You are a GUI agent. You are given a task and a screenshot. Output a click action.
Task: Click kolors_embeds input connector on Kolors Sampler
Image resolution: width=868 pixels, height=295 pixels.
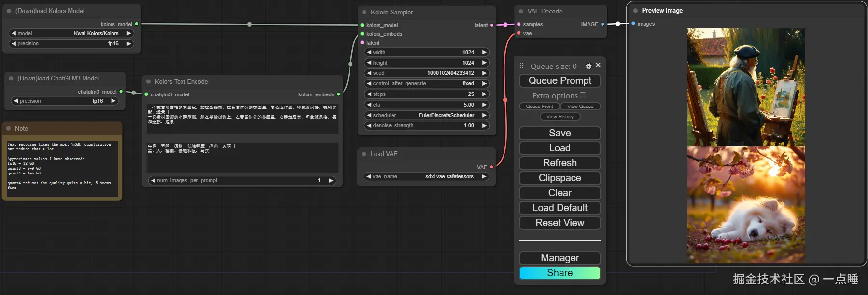pyautogui.click(x=362, y=34)
